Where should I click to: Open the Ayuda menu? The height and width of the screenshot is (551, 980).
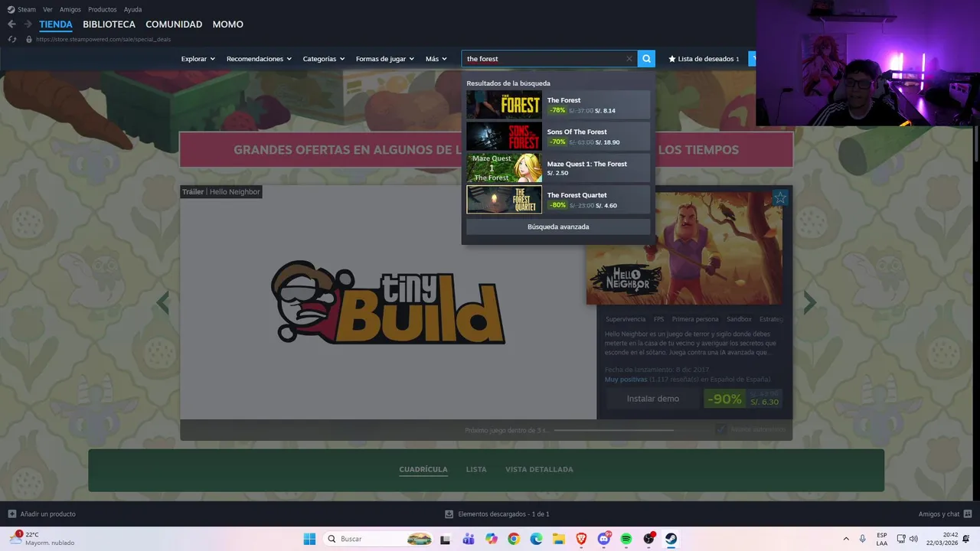[x=132, y=9]
